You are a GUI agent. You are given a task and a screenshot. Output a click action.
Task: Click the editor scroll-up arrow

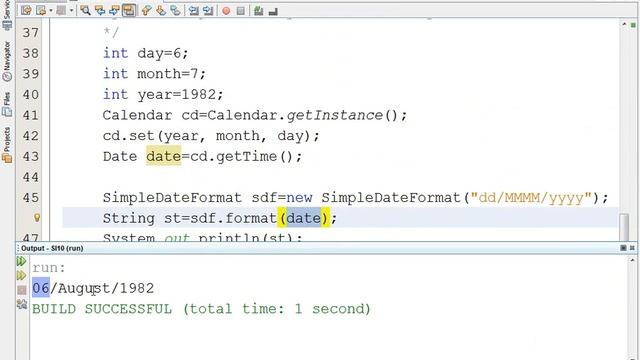click(x=624, y=24)
